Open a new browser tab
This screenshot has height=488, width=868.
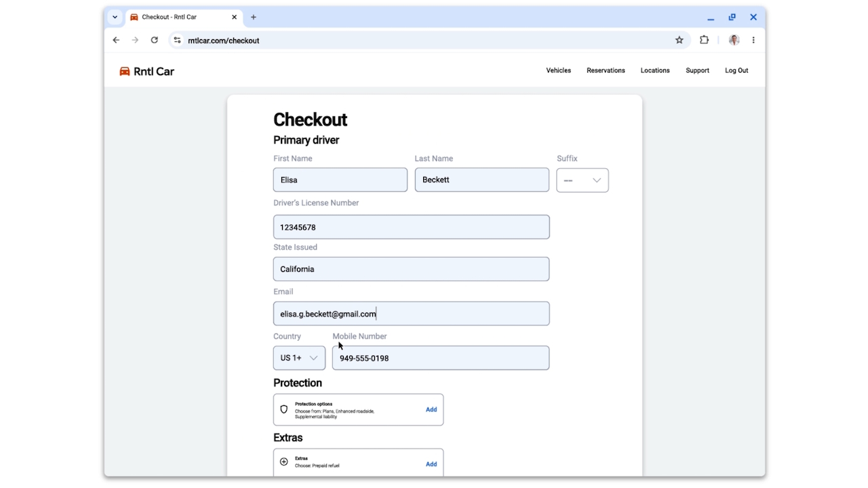click(x=254, y=17)
